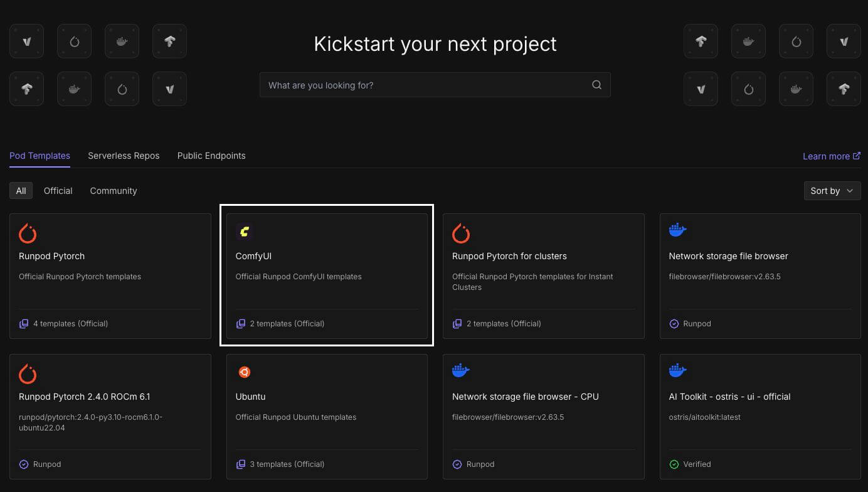Click 'Official Runpod Ubuntu templates' description
The image size is (868, 492).
coord(296,417)
